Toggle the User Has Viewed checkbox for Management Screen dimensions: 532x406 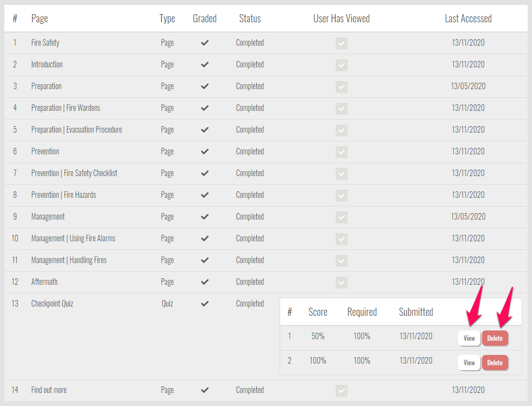[342, 217]
